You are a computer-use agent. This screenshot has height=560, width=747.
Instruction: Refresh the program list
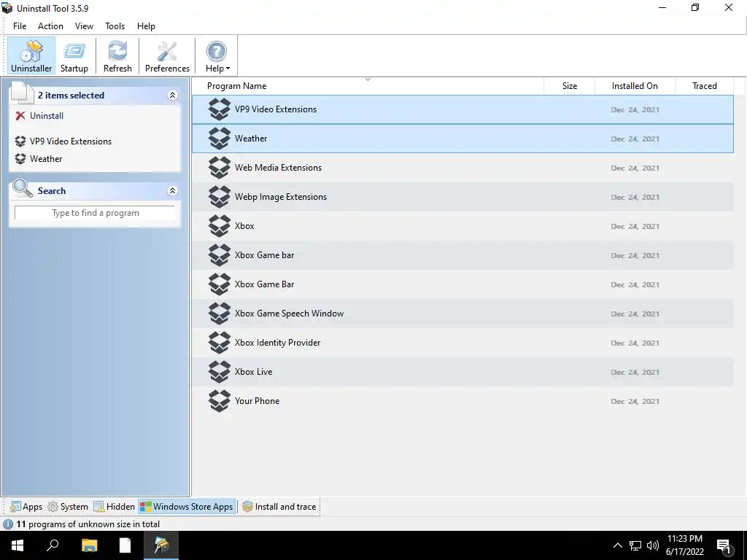pos(117,55)
